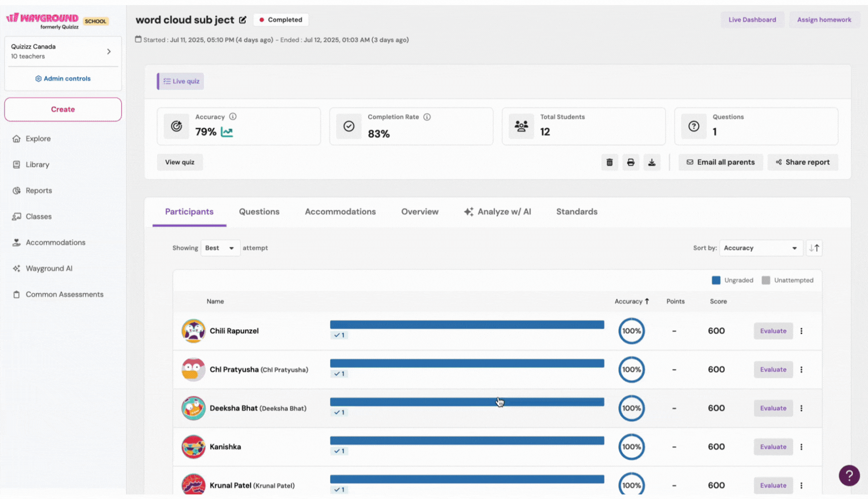This screenshot has width=868, height=499.
Task: Click the accuracy trend chart icon
Action: tap(227, 132)
